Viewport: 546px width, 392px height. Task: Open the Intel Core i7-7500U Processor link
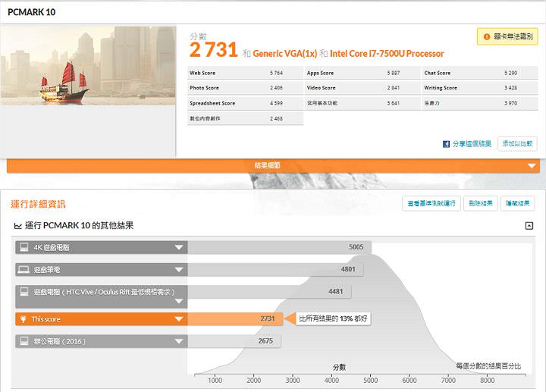point(387,54)
